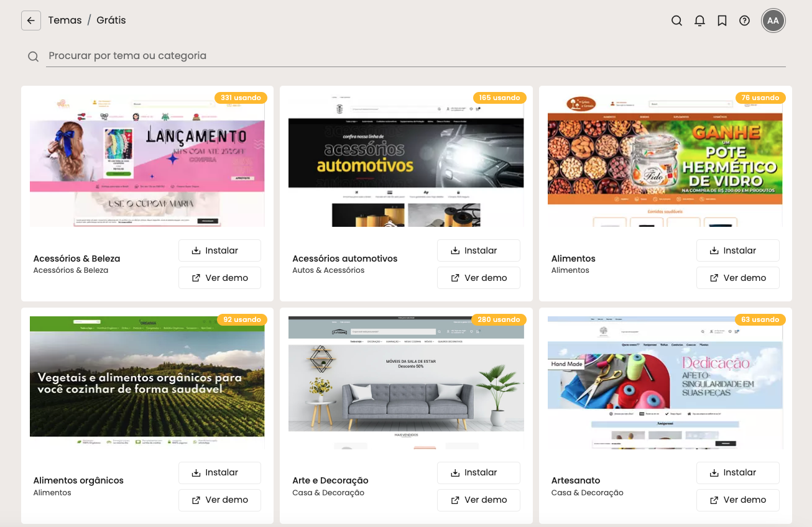Open the notifications bell
The width and height of the screenshot is (812, 527).
tap(699, 21)
